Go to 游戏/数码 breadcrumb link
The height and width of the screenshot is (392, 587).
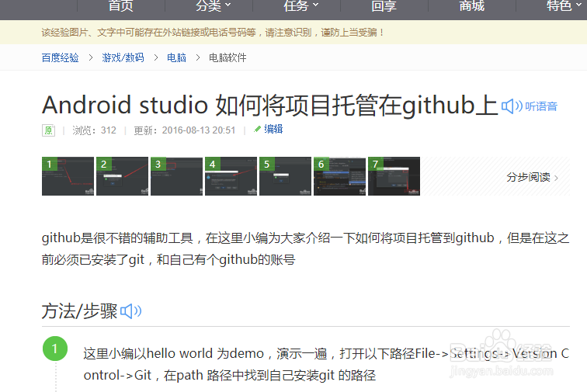(x=123, y=57)
